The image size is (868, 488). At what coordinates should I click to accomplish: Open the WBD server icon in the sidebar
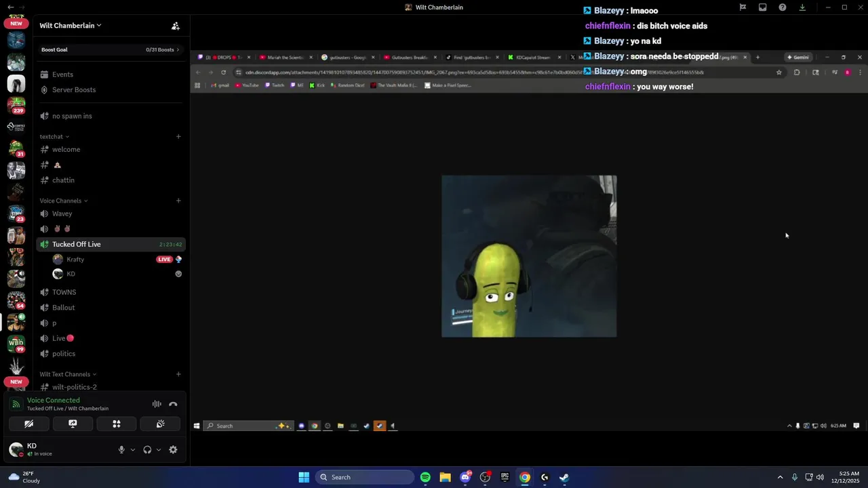(x=16, y=344)
